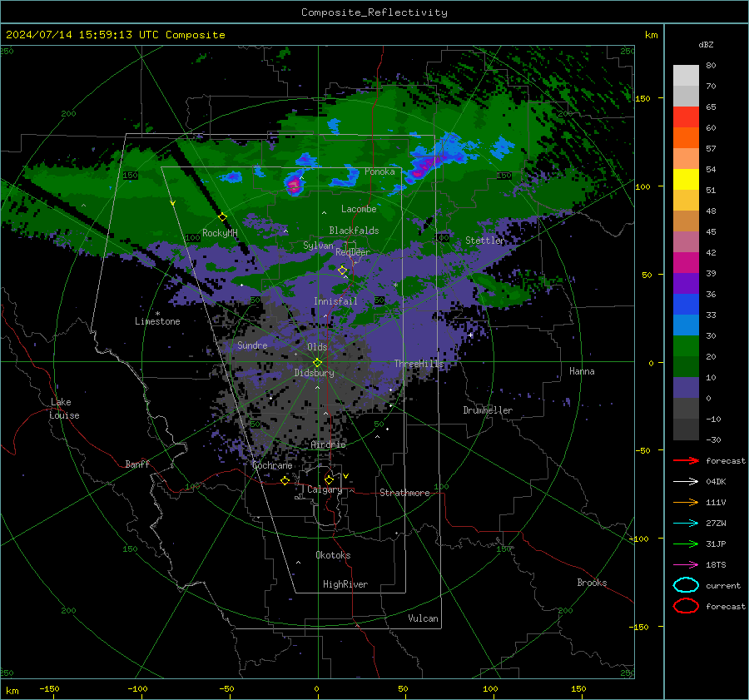Click the Strathmore label

[404, 493]
